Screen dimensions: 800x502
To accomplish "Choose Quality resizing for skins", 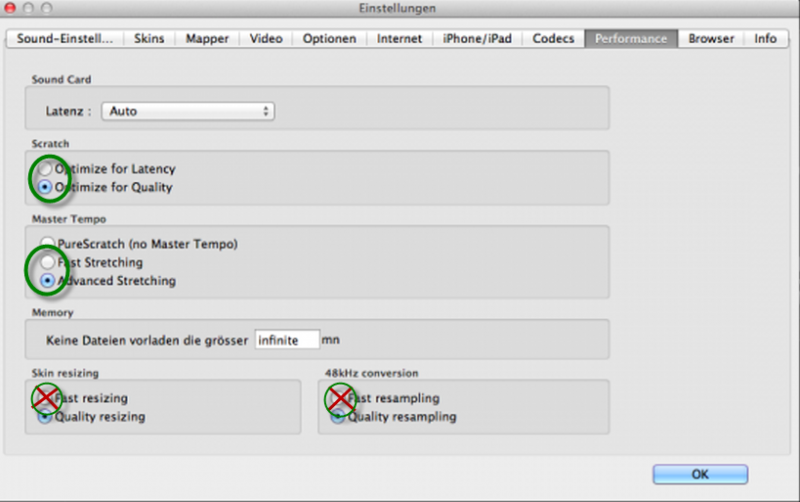I will (45, 417).
